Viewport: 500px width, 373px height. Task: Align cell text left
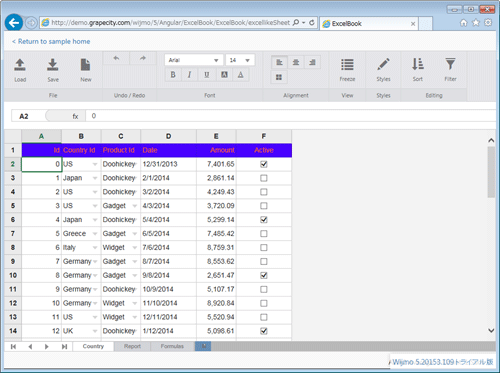pos(279,62)
